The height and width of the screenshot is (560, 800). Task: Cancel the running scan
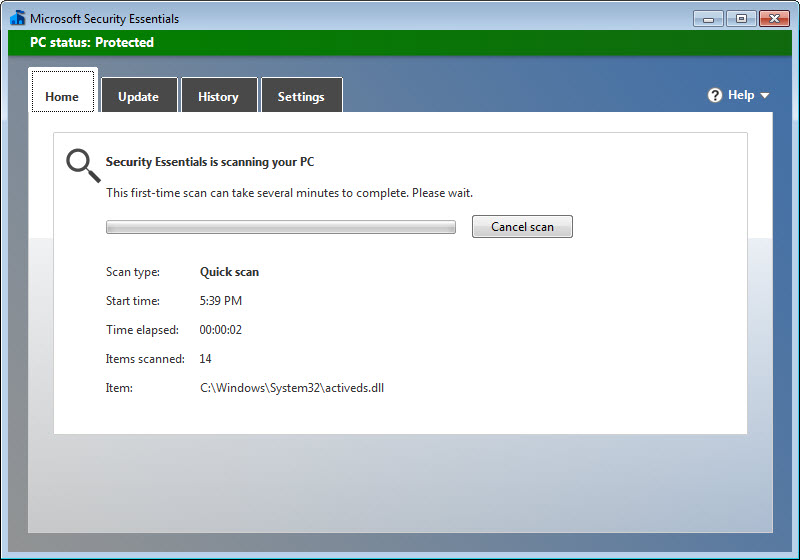click(522, 226)
